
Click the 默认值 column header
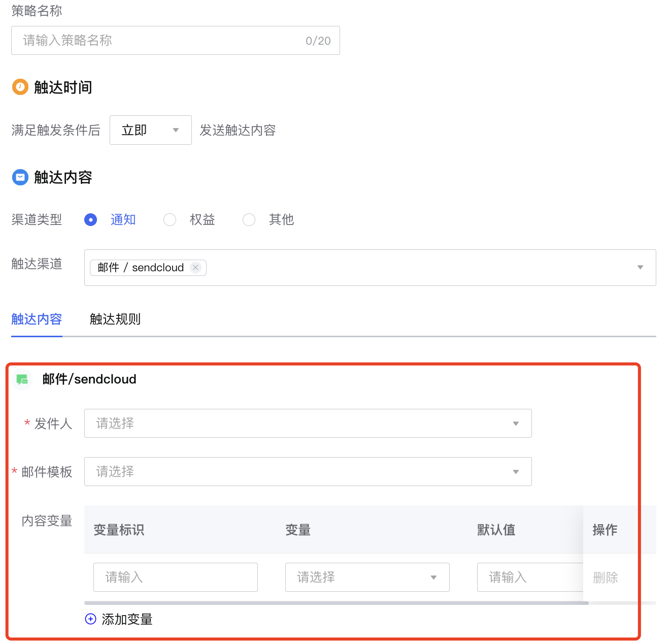tap(496, 530)
